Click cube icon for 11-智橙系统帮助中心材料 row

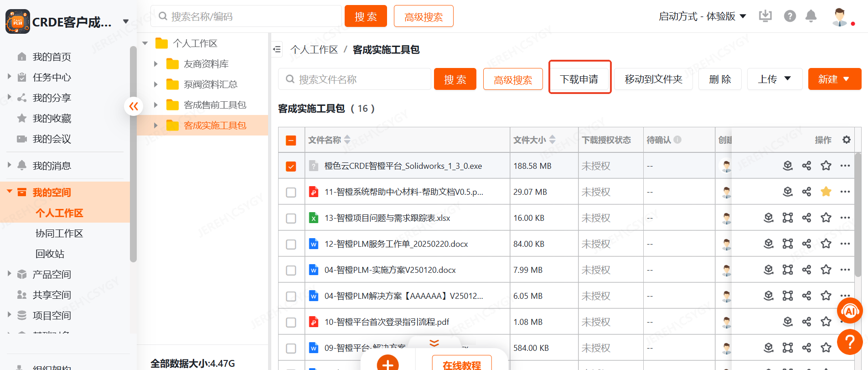coord(787,192)
